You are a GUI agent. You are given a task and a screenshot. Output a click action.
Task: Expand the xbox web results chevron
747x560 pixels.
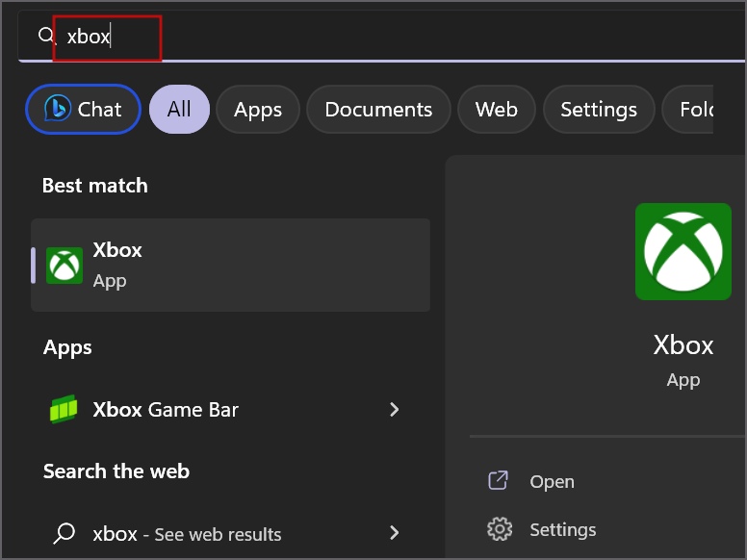click(395, 533)
